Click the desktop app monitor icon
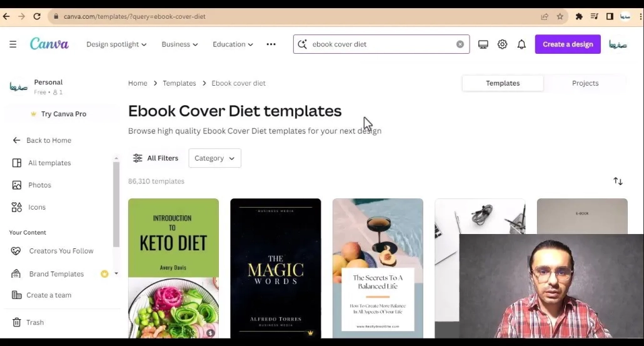 (483, 44)
